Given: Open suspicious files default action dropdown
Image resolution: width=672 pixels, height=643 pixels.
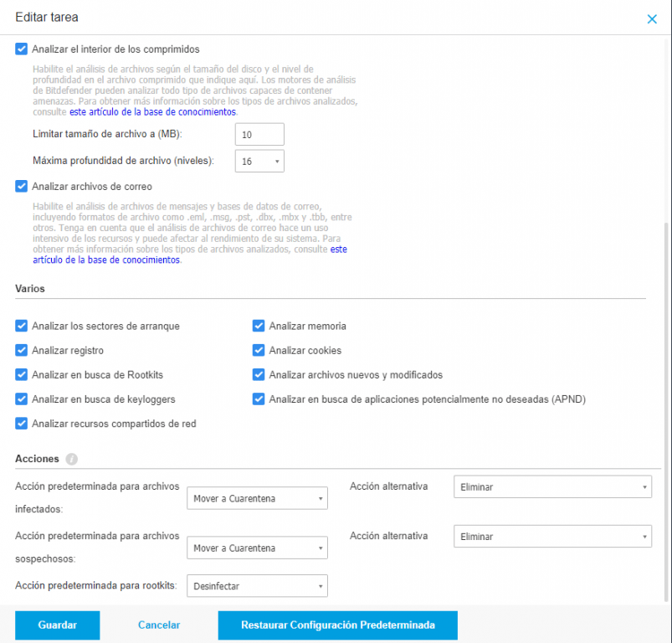Looking at the screenshot, I should point(257,548).
